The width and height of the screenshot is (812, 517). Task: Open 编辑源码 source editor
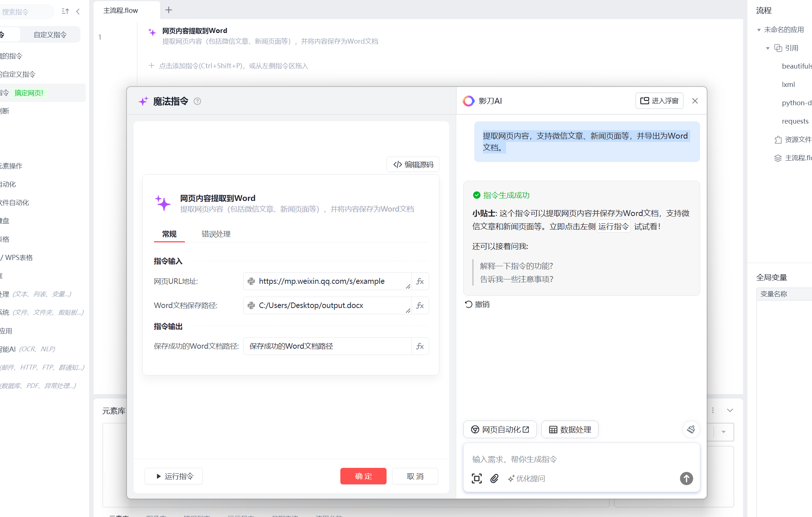413,165
